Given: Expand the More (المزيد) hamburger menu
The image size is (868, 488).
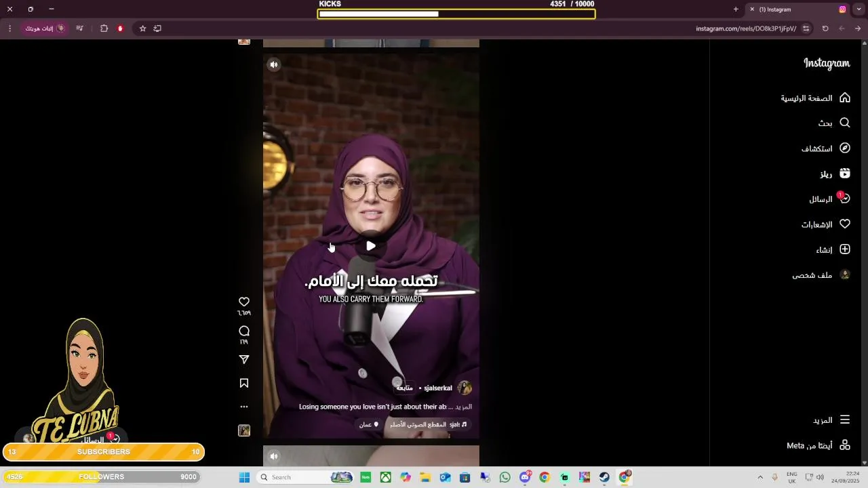Looking at the screenshot, I should [831, 420].
